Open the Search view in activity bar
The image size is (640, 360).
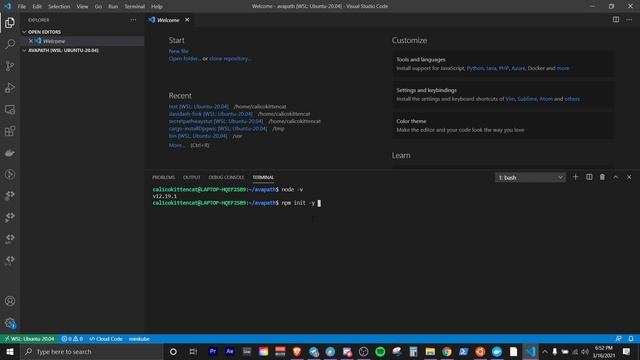pyautogui.click(x=10, y=44)
